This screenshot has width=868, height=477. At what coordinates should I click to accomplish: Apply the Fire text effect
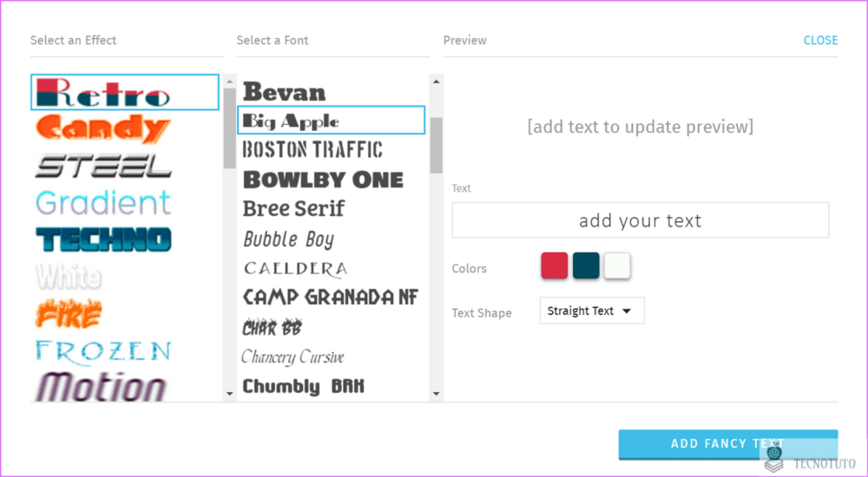pyautogui.click(x=69, y=313)
